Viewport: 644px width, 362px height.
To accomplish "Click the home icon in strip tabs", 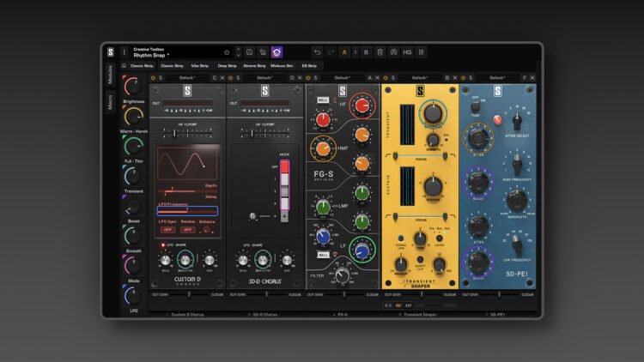I will pos(124,66).
